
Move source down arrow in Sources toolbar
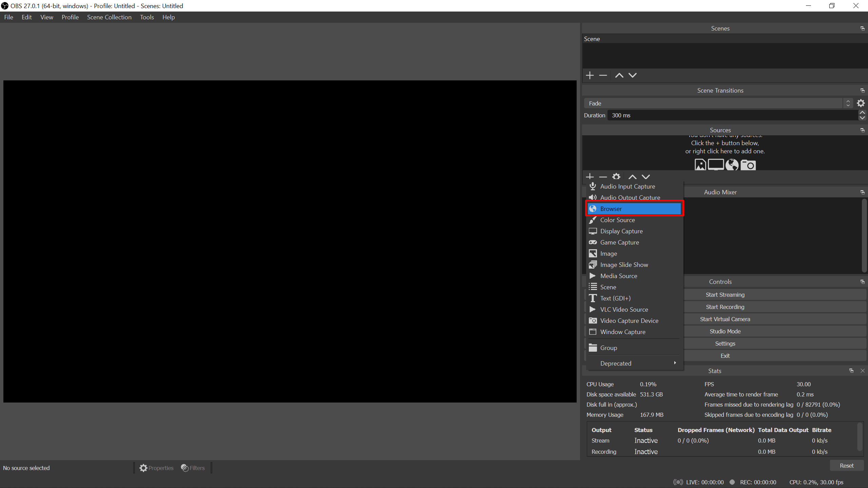click(646, 177)
